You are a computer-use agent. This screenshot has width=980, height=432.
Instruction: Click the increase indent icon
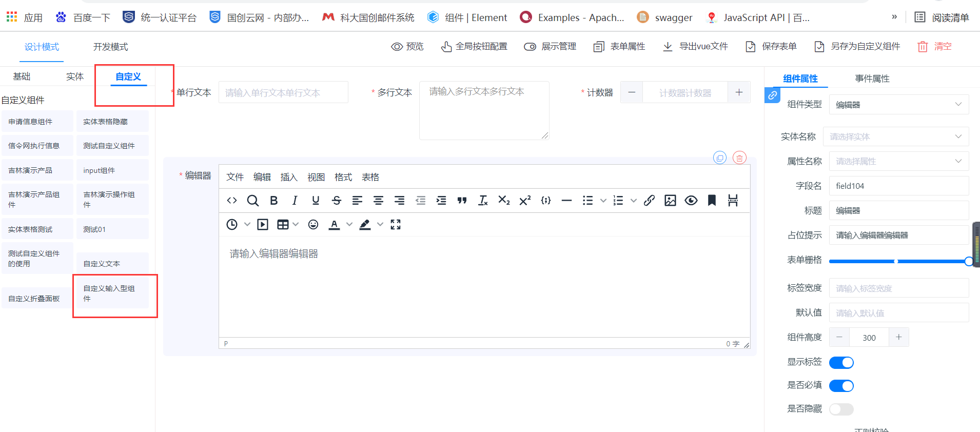point(441,201)
